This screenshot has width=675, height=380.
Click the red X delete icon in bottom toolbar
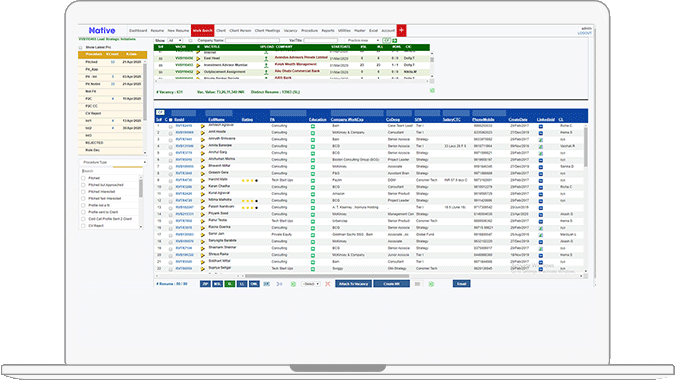pyautogui.click(x=328, y=284)
